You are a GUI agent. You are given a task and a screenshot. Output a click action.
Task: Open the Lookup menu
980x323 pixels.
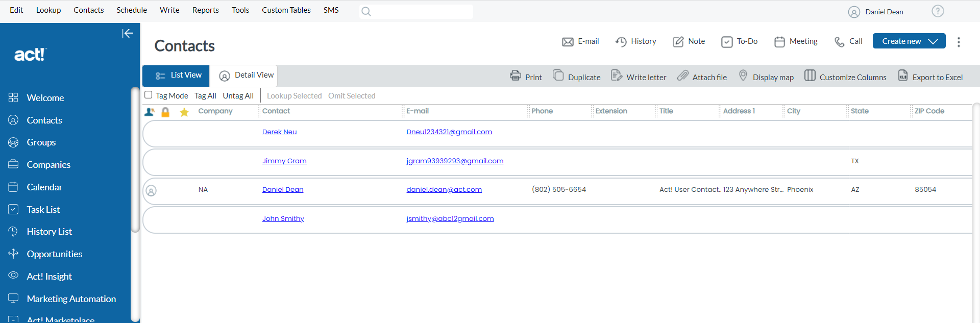pos(48,10)
